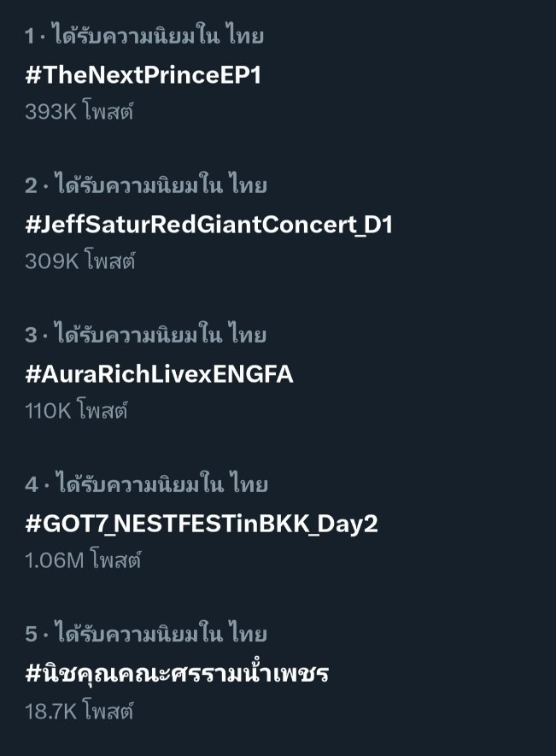
Task: Open the #TheNextPrinceEP1 trending hashtag
Action: (x=143, y=75)
